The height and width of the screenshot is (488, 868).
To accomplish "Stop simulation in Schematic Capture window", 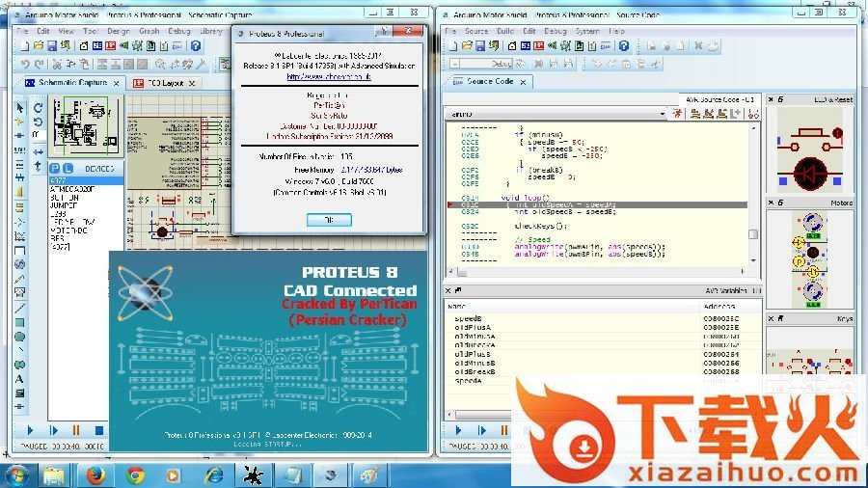I will (x=99, y=430).
